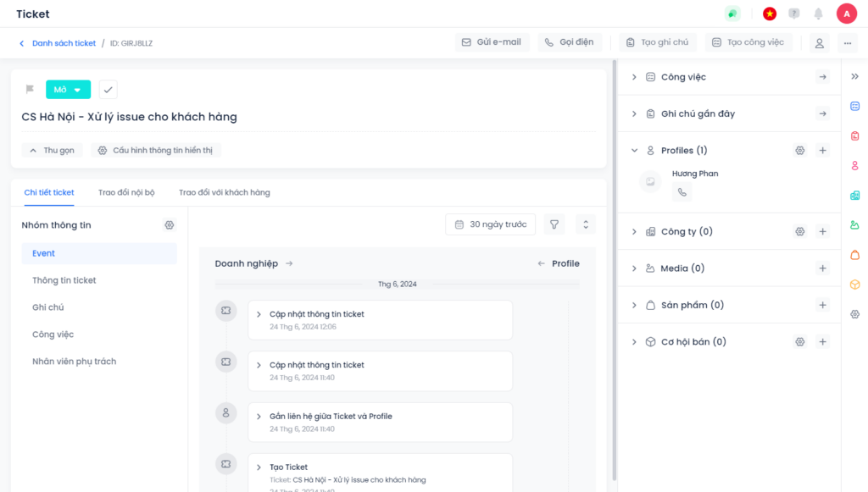868x492 pixels.
Task: Open the filter icon in event timeline
Action: pyautogui.click(x=554, y=224)
